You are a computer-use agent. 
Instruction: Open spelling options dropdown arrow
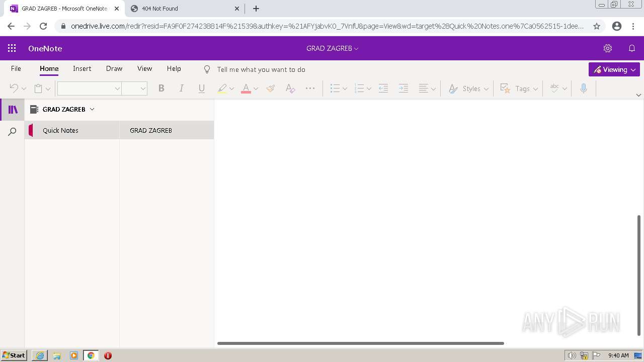[x=565, y=88]
